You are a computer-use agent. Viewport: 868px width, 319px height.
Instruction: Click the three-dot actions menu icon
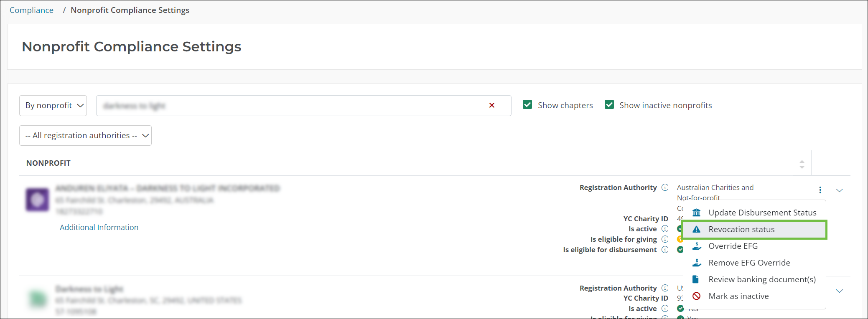pos(820,190)
